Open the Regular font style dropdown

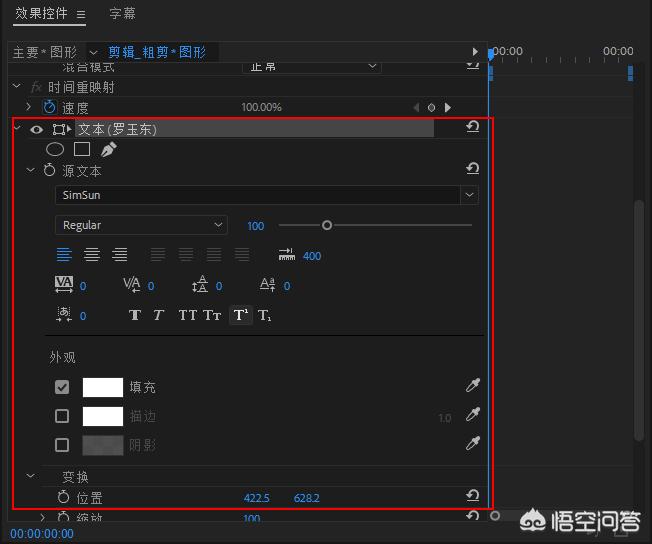pos(141,225)
